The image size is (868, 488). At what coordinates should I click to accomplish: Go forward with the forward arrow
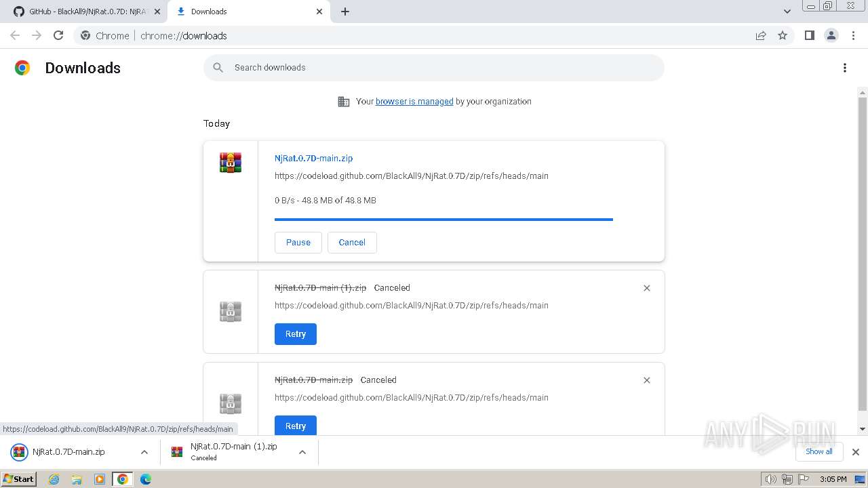click(37, 35)
